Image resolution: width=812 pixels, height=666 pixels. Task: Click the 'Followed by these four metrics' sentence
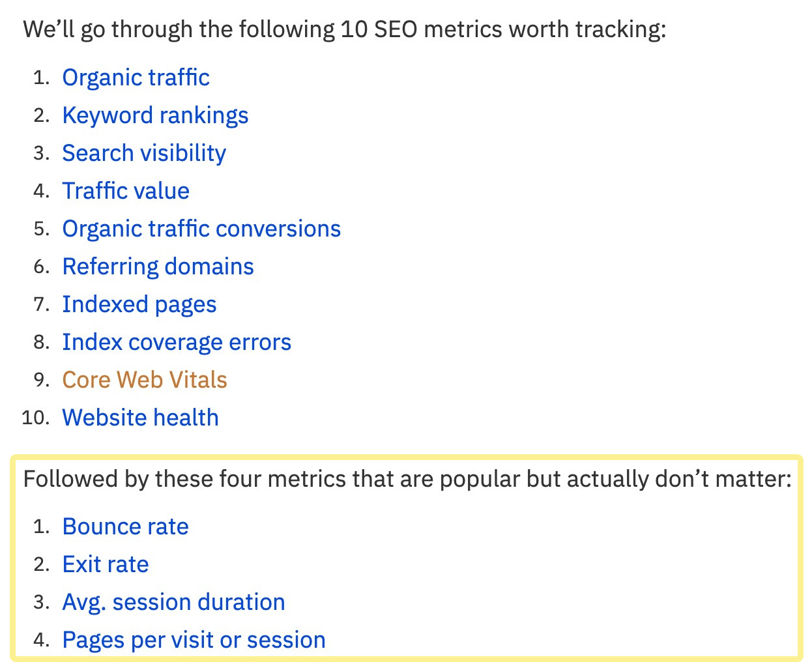click(407, 479)
